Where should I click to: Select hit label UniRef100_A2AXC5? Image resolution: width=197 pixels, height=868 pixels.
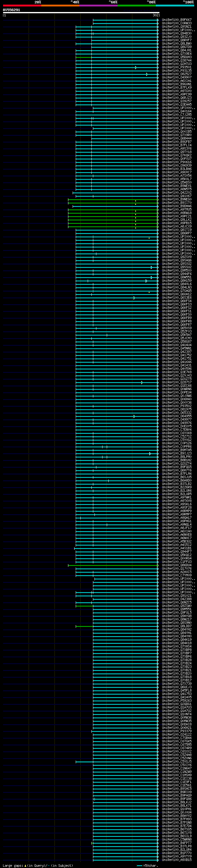tap(177, 572)
